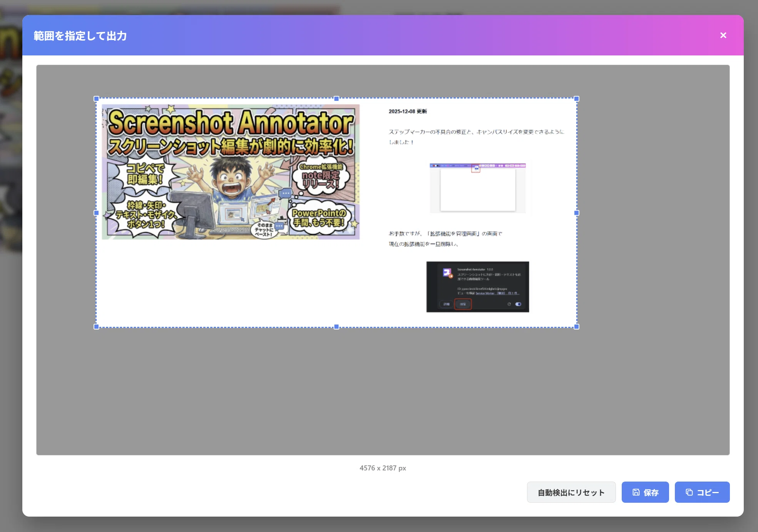Click the Screenshot Annotator banner image in preview
This screenshot has height=532, width=758.
pos(231,172)
